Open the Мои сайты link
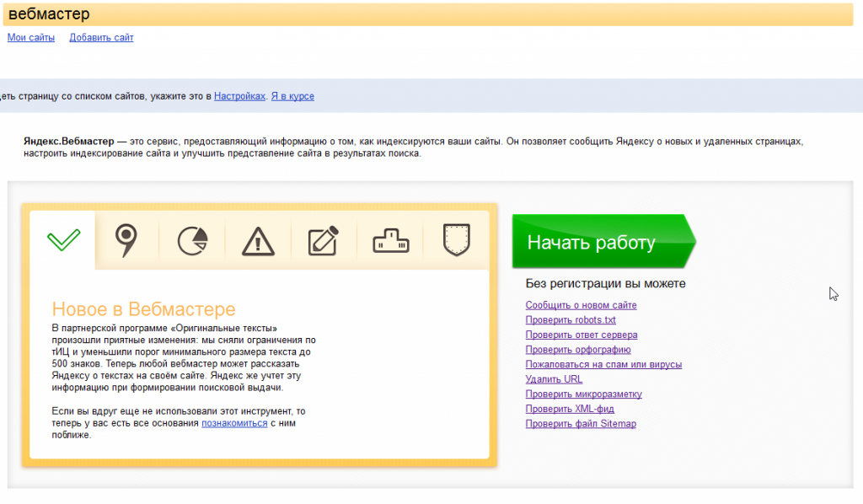The image size is (863, 504). coord(31,37)
